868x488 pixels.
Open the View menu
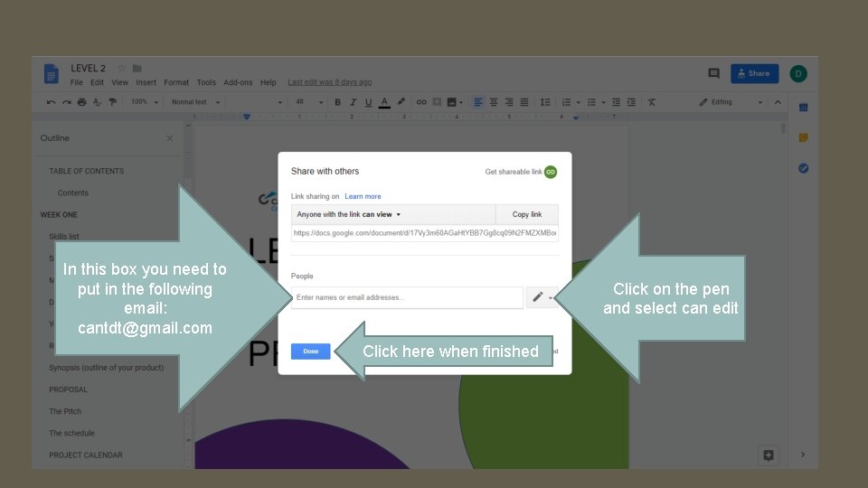119,82
